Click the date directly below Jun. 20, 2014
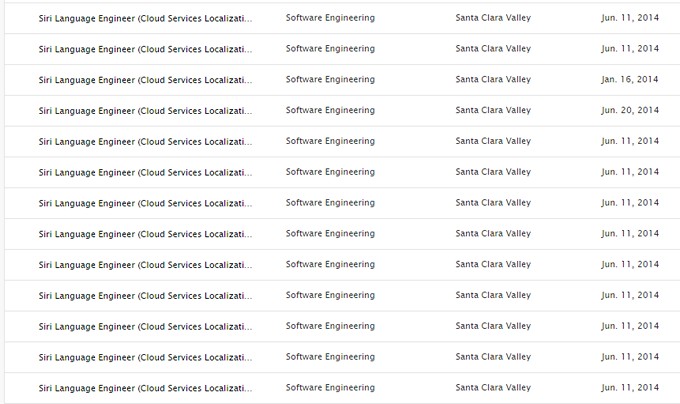Viewport: 680px width, 404px height. coord(630,142)
